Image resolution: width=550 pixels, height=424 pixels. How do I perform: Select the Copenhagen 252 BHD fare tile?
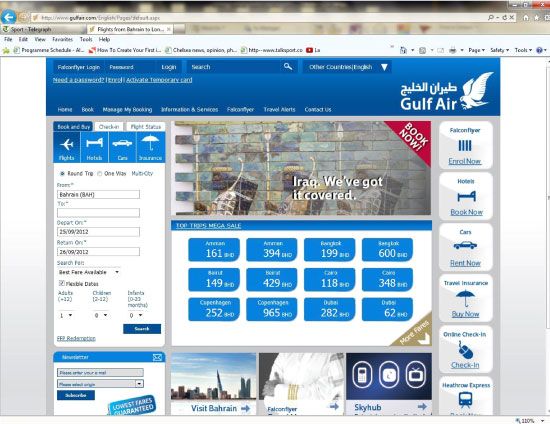pos(214,309)
